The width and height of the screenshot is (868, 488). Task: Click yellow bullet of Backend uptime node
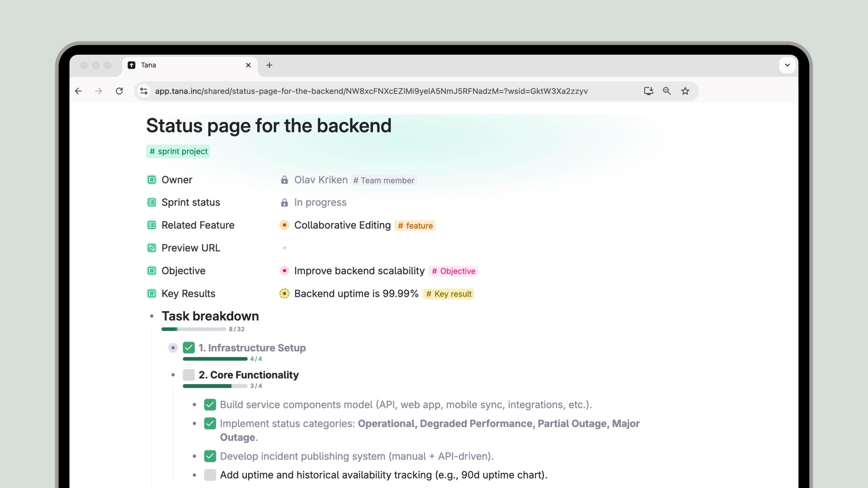pyautogui.click(x=284, y=294)
